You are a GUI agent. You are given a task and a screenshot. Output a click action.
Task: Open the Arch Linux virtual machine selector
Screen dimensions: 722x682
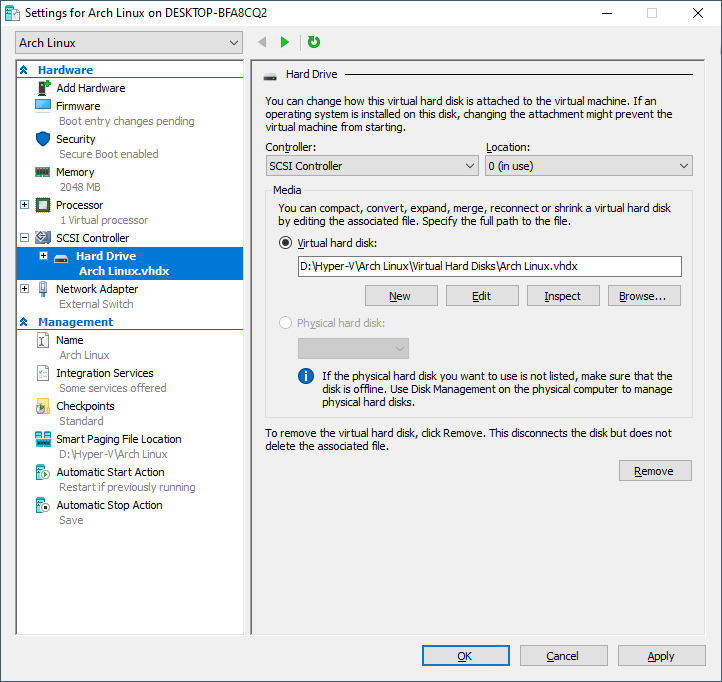click(x=129, y=43)
